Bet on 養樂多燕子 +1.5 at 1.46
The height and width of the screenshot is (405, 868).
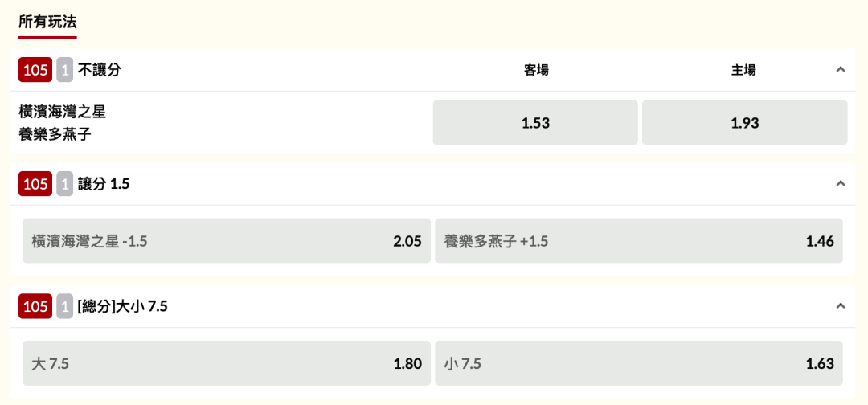point(639,241)
